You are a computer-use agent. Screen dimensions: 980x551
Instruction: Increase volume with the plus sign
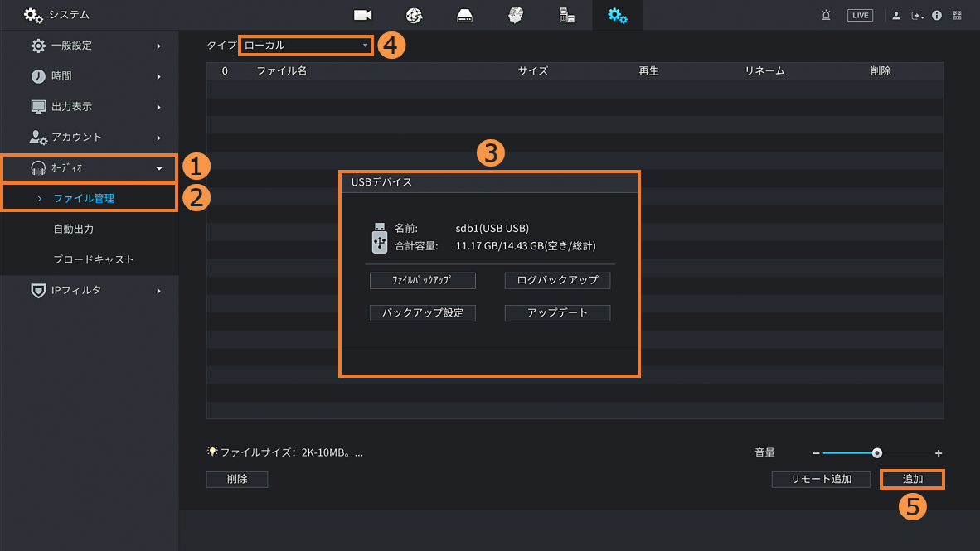939,453
